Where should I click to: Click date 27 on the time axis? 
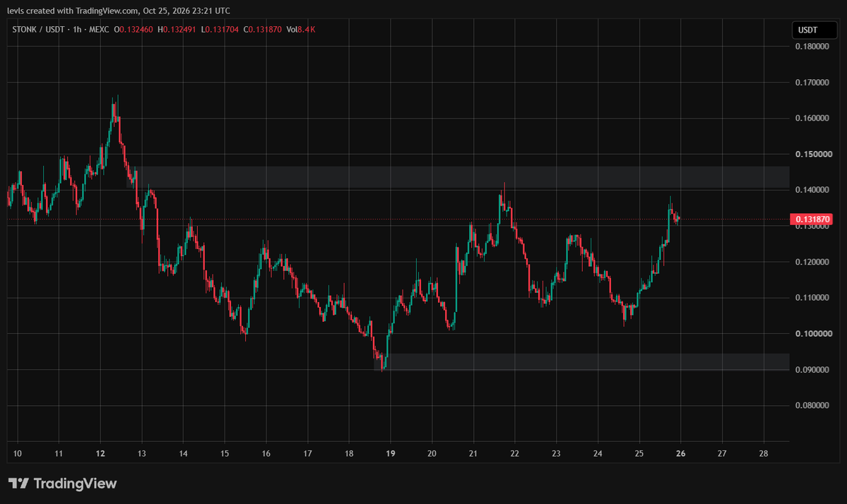(722, 454)
